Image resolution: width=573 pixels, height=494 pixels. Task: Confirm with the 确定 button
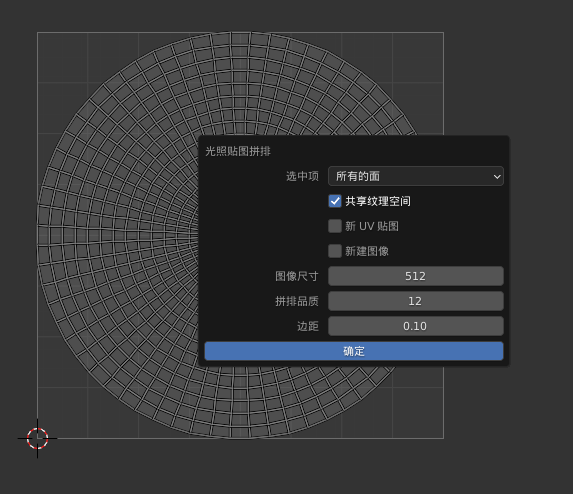coord(354,351)
